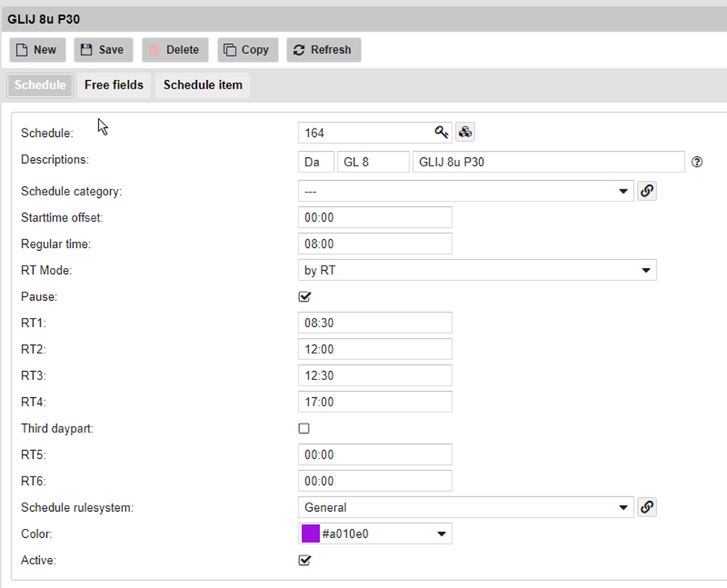The width and height of the screenshot is (727, 588).
Task: Click the Regular time input field
Action: tap(375, 244)
